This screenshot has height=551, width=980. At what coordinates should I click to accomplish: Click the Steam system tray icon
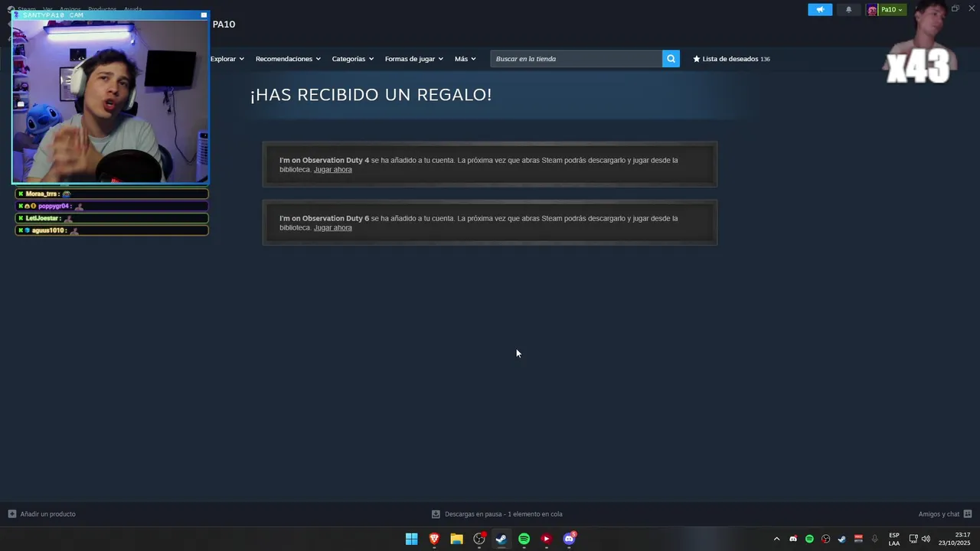click(x=841, y=539)
